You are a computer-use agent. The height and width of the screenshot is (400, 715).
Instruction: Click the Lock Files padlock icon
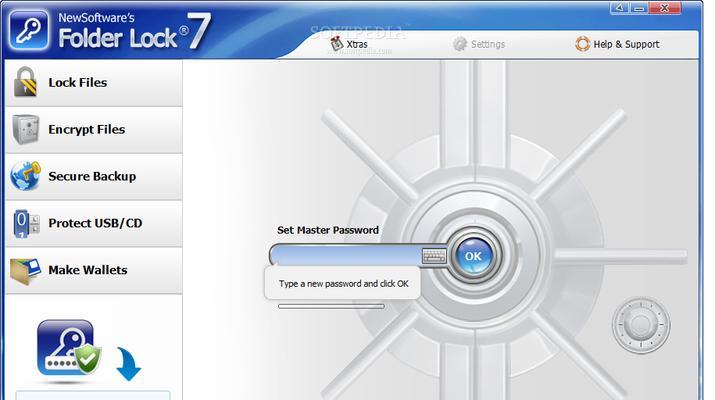click(x=25, y=82)
